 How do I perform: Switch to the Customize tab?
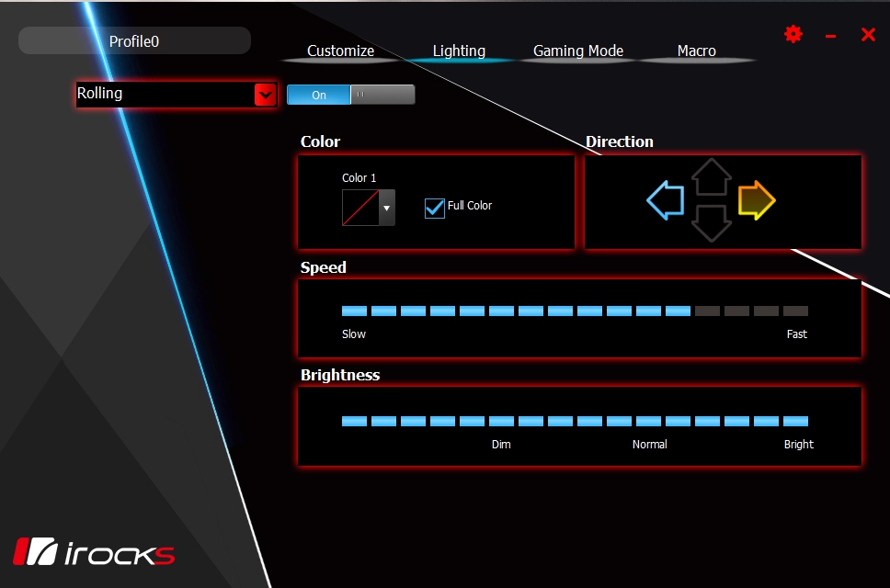pyautogui.click(x=340, y=51)
